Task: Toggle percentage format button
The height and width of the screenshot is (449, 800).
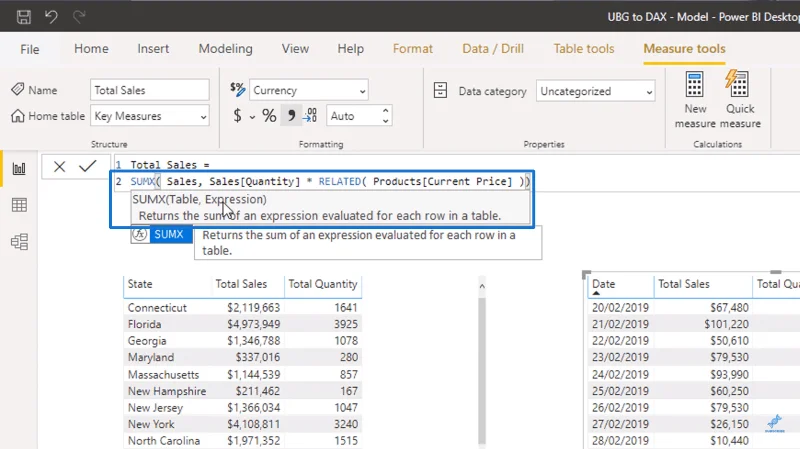Action: [269, 115]
